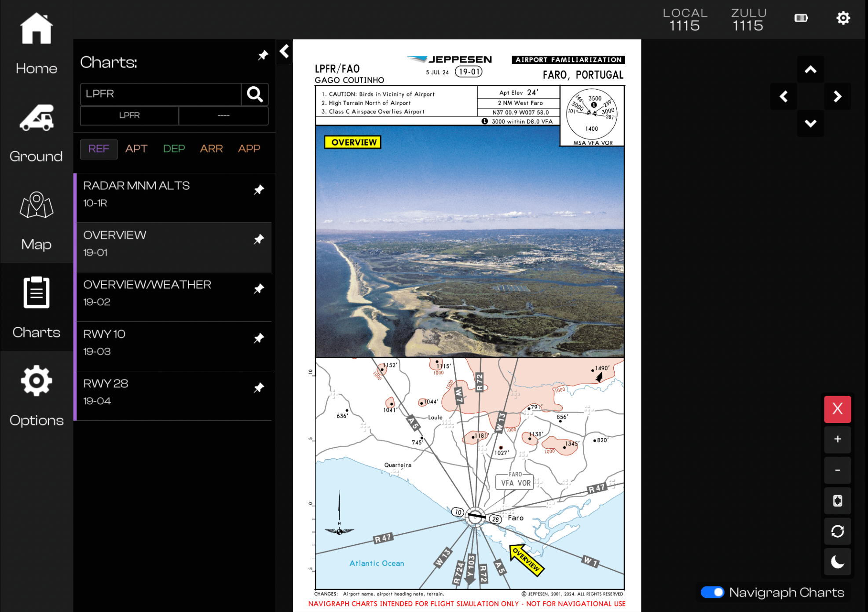Pan chart down with down chevron

coord(810,124)
